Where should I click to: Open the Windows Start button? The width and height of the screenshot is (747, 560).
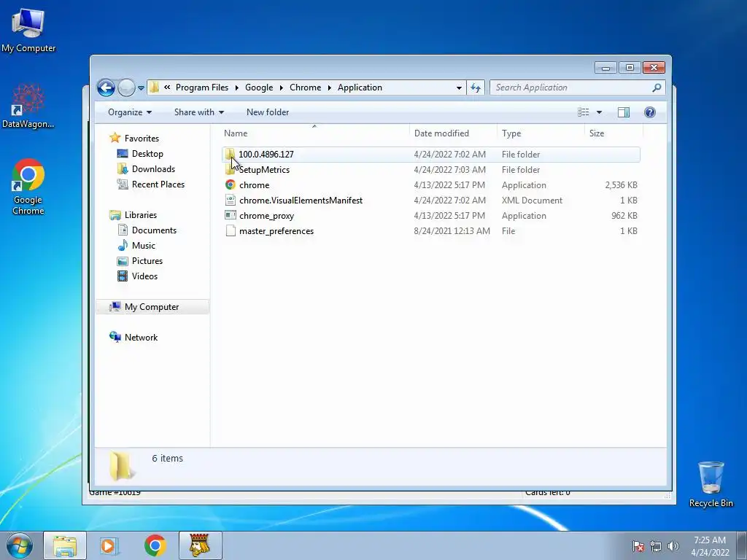point(20,545)
